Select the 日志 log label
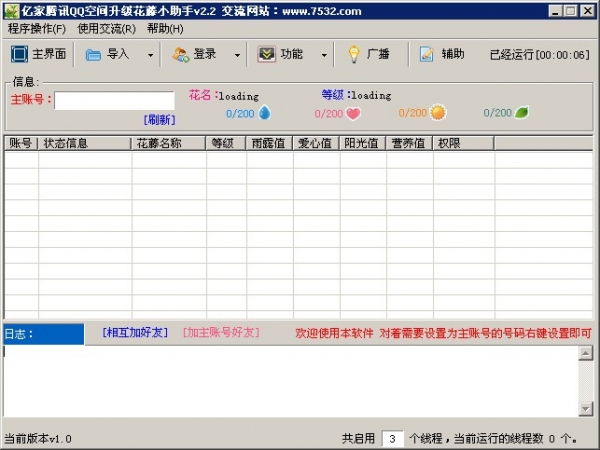Image resolution: width=600 pixels, height=450 pixels. click(x=44, y=334)
